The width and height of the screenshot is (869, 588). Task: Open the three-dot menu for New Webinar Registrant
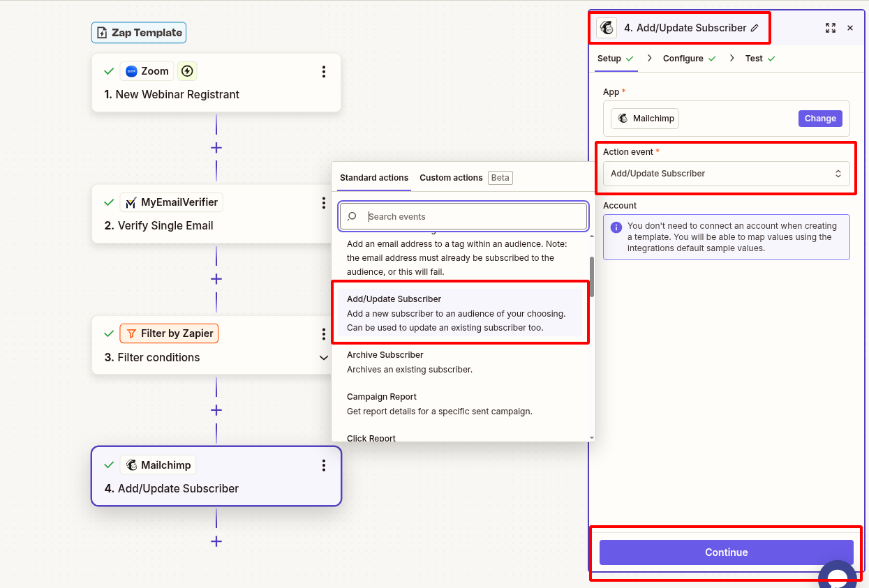323,71
